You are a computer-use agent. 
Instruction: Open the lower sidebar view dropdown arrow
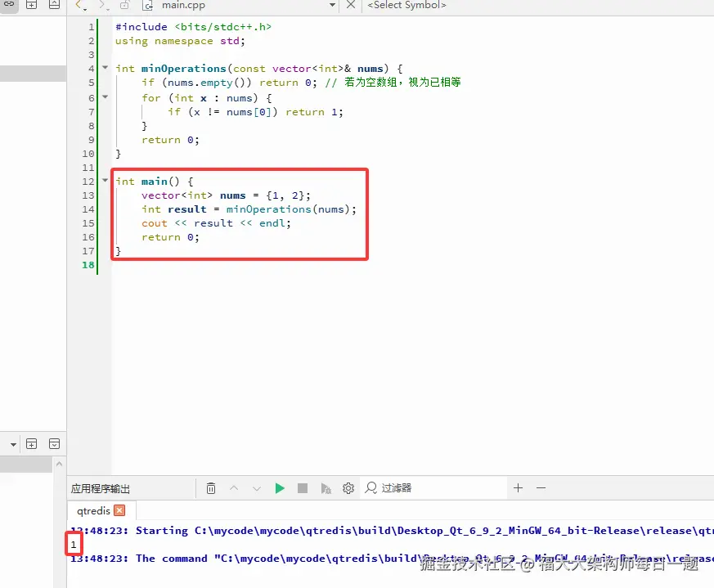(13, 444)
